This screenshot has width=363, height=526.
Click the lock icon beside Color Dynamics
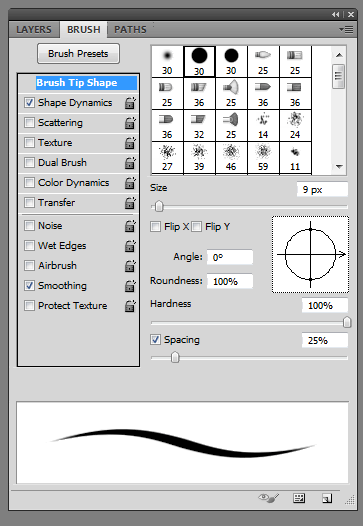tap(130, 183)
